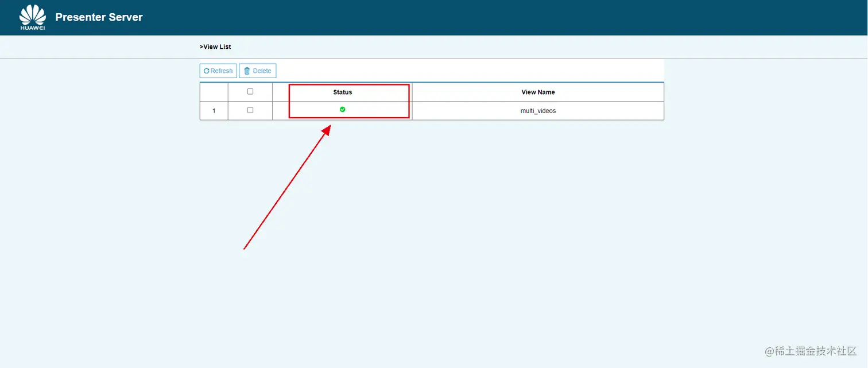Click the Huawei logo icon
Screen dimensions: 868x368
[x=33, y=17]
